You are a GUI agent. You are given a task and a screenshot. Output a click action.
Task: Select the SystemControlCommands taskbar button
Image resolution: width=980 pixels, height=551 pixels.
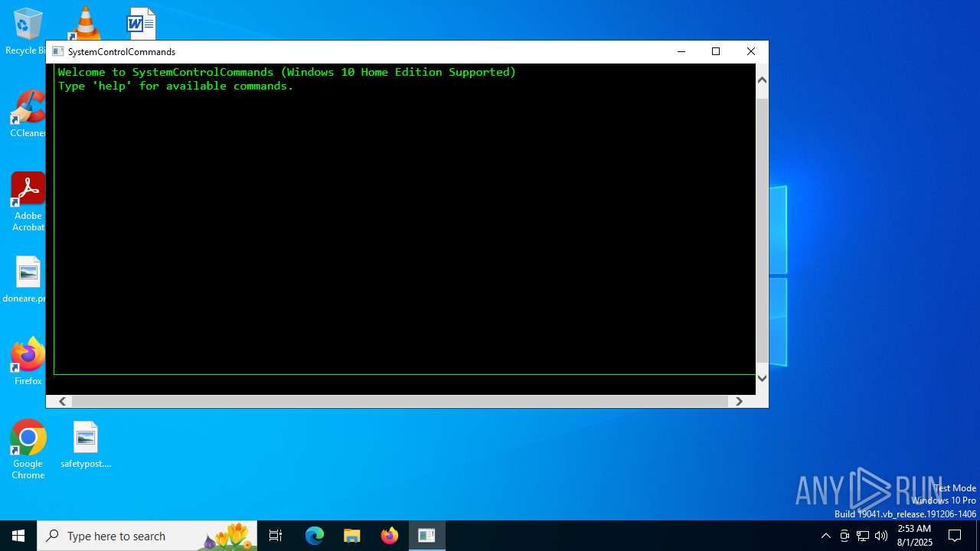pos(426,536)
